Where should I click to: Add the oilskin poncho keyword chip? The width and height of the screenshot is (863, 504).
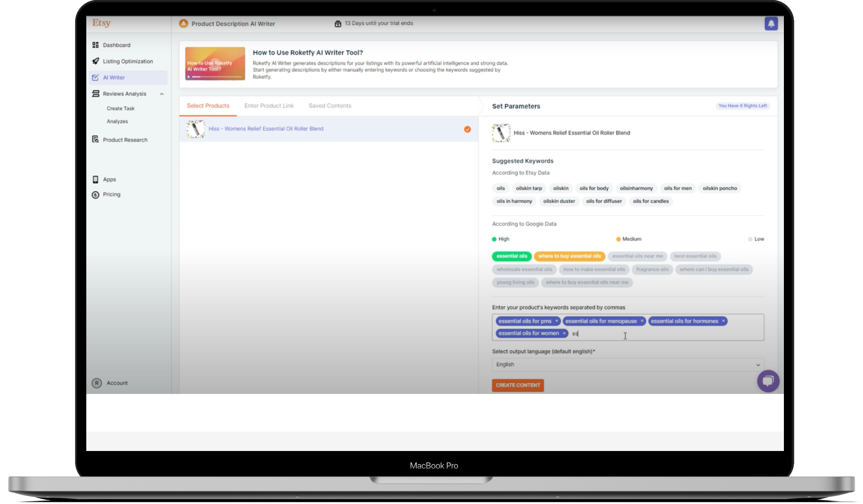[x=720, y=188]
